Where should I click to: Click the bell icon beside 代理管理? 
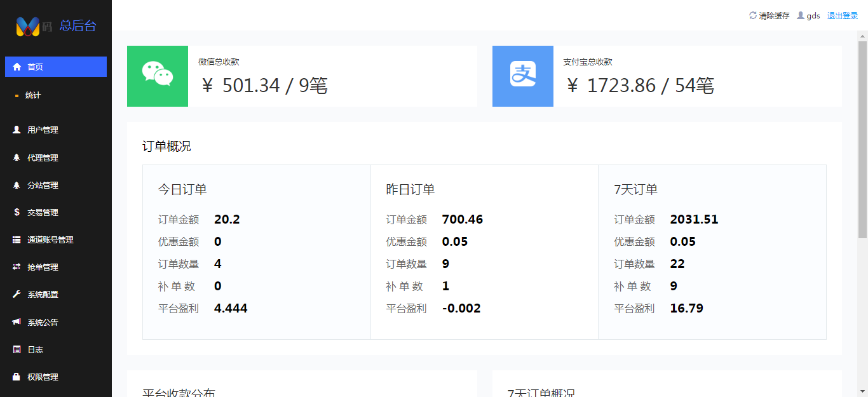(x=17, y=158)
